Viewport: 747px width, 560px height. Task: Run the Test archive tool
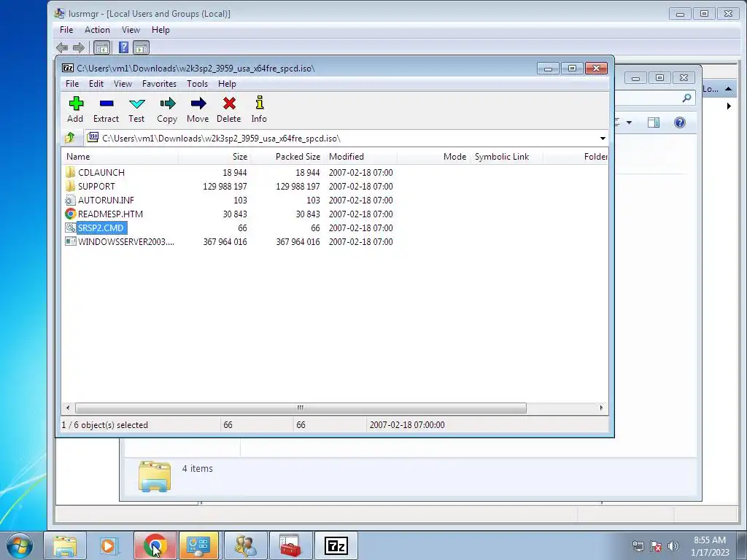[136, 104]
